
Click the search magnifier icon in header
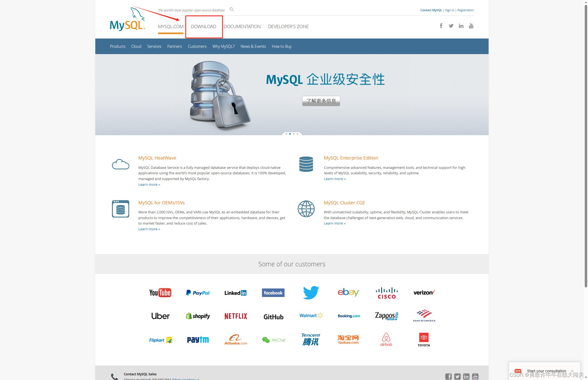(x=231, y=10)
